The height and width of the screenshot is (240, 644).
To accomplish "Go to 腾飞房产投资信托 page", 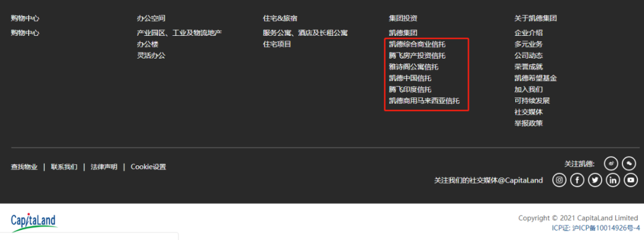I will [417, 56].
